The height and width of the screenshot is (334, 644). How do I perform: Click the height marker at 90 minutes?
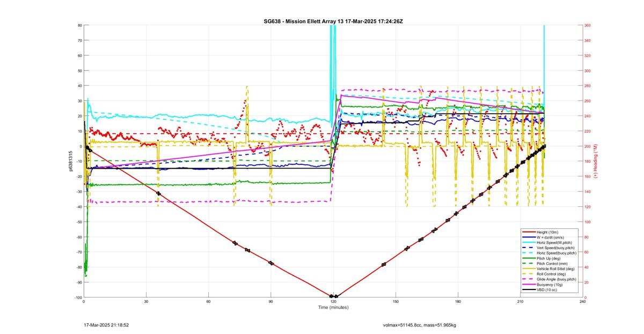coord(271,263)
